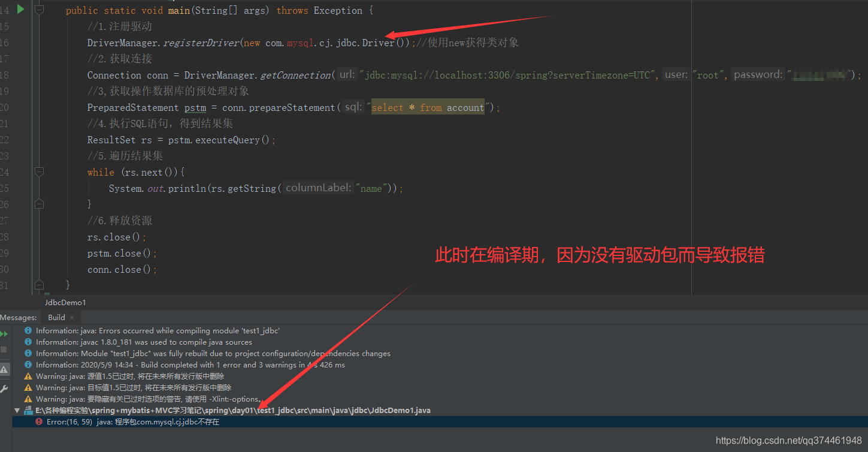
Task: Collapse the JdbcDemo1.java error file node
Action: (17, 411)
